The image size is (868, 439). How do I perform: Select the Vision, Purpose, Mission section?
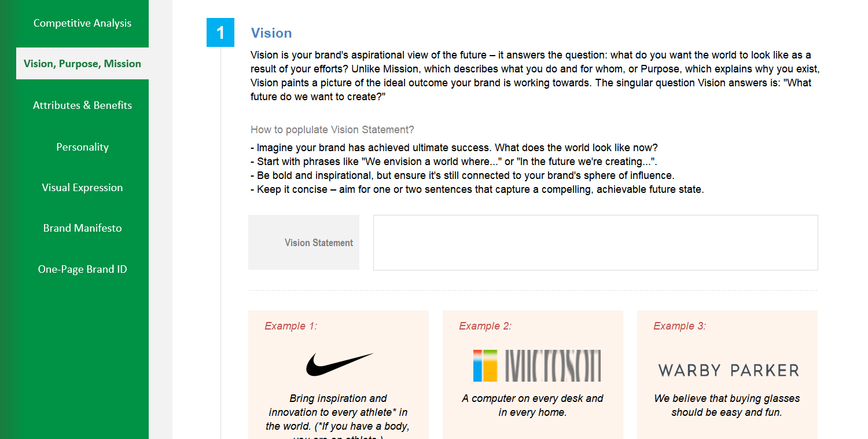82,64
